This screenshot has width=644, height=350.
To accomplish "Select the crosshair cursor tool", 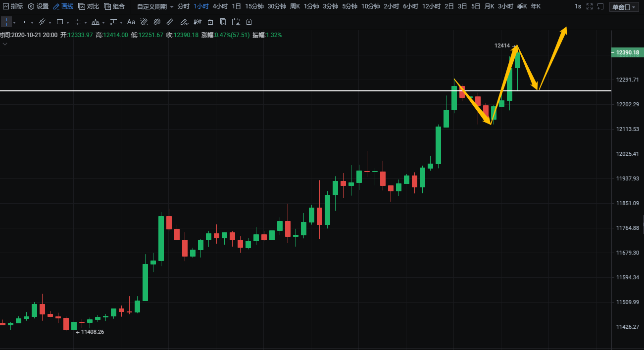I will 6,22.
